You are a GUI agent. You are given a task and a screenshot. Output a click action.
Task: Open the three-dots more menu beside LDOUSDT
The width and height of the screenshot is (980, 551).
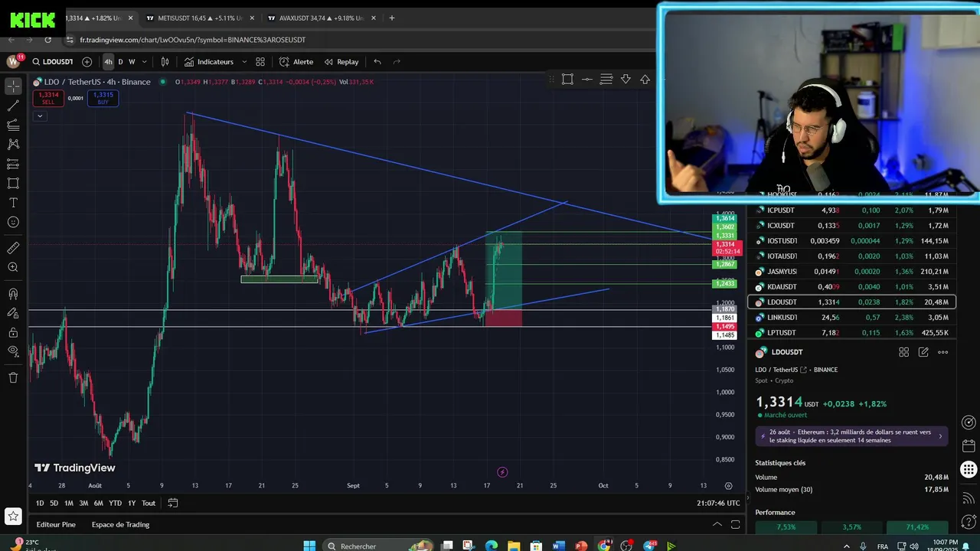943,352
